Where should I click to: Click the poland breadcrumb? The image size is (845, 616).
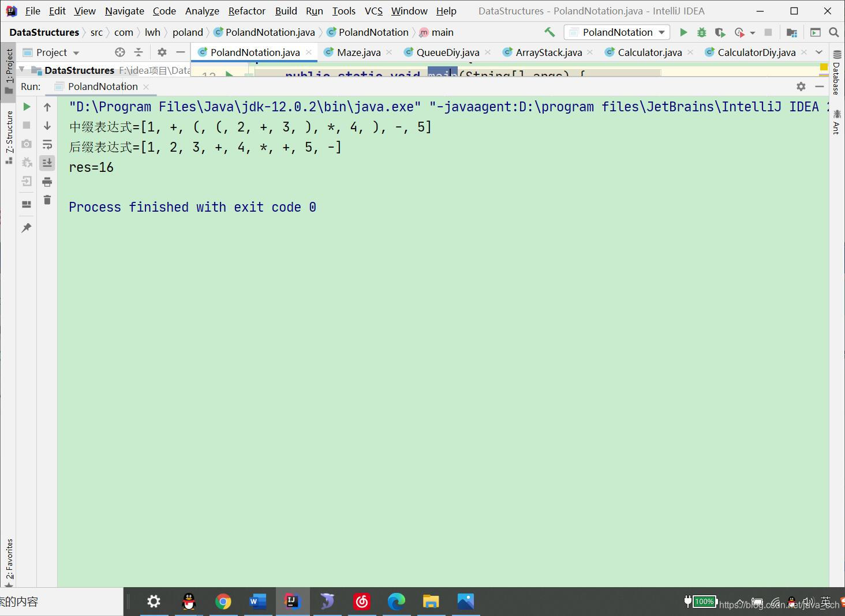coord(188,32)
